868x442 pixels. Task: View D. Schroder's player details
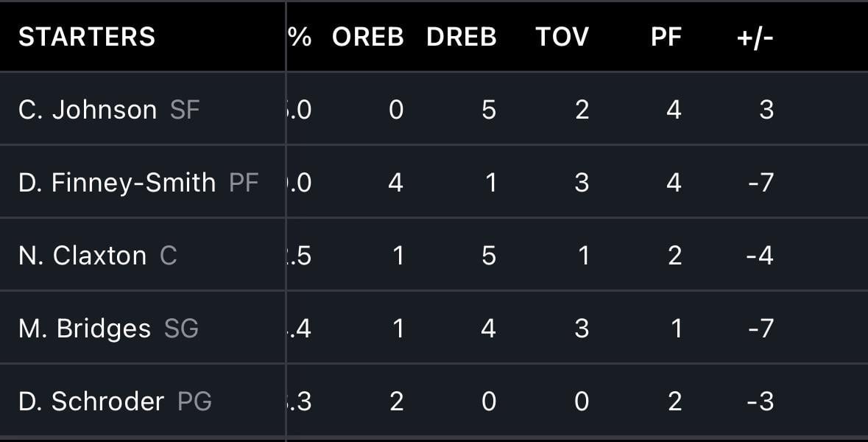(x=91, y=401)
